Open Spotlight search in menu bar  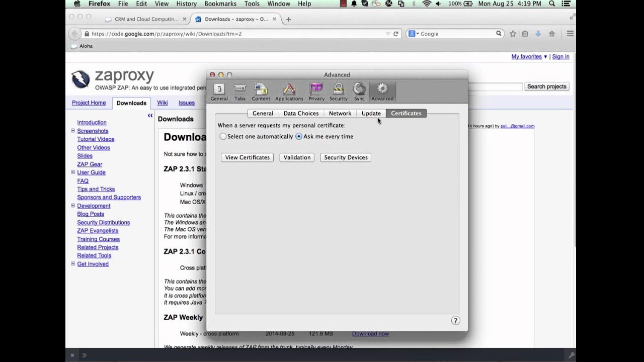pyautogui.click(x=552, y=4)
